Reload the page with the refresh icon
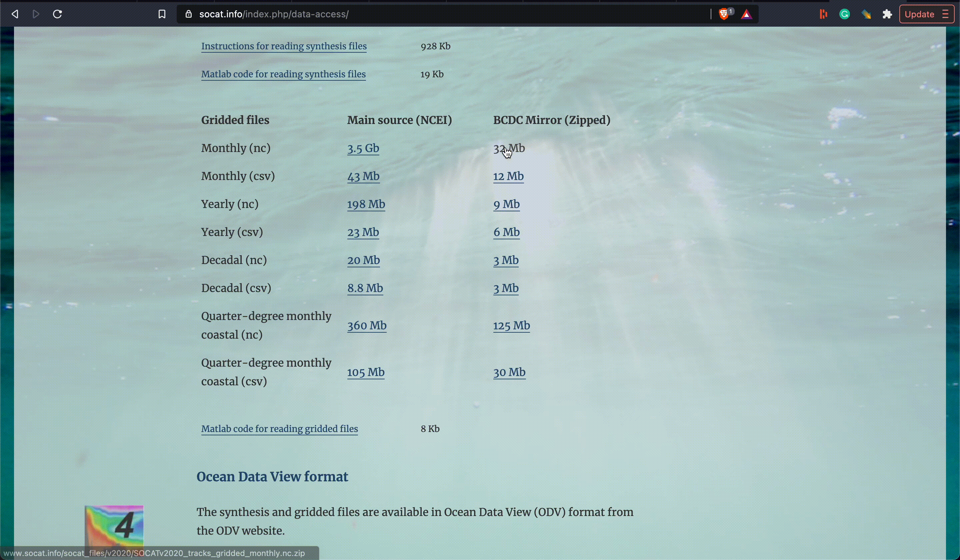The image size is (960, 560). coord(58,14)
